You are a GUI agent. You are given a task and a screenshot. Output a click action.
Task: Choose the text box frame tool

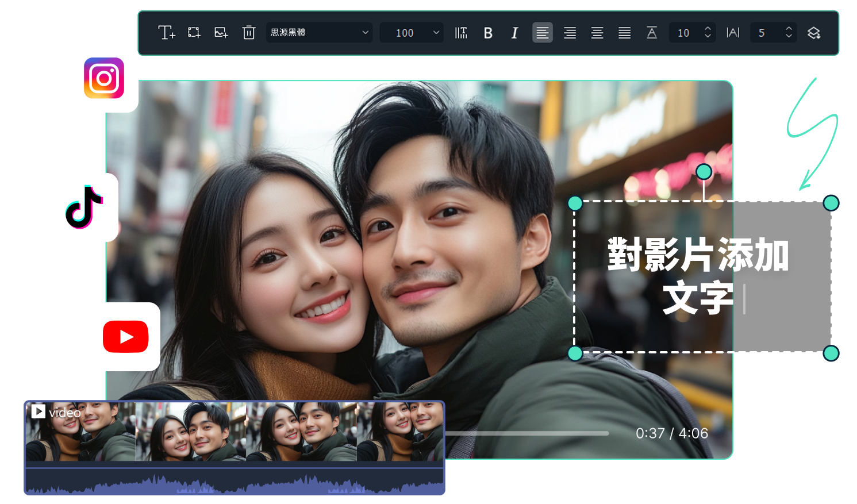click(x=194, y=33)
